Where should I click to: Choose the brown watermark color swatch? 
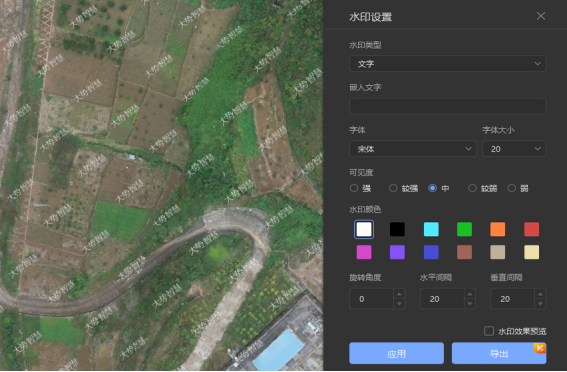pos(464,252)
